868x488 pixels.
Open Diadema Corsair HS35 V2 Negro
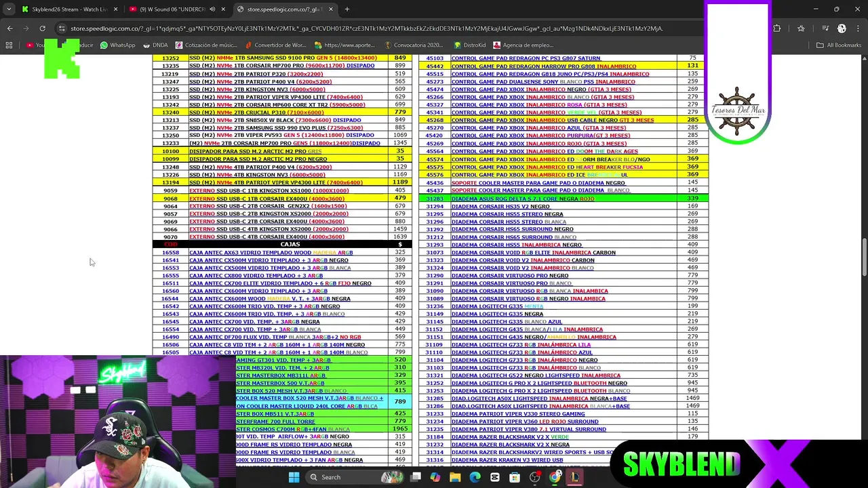point(500,206)
